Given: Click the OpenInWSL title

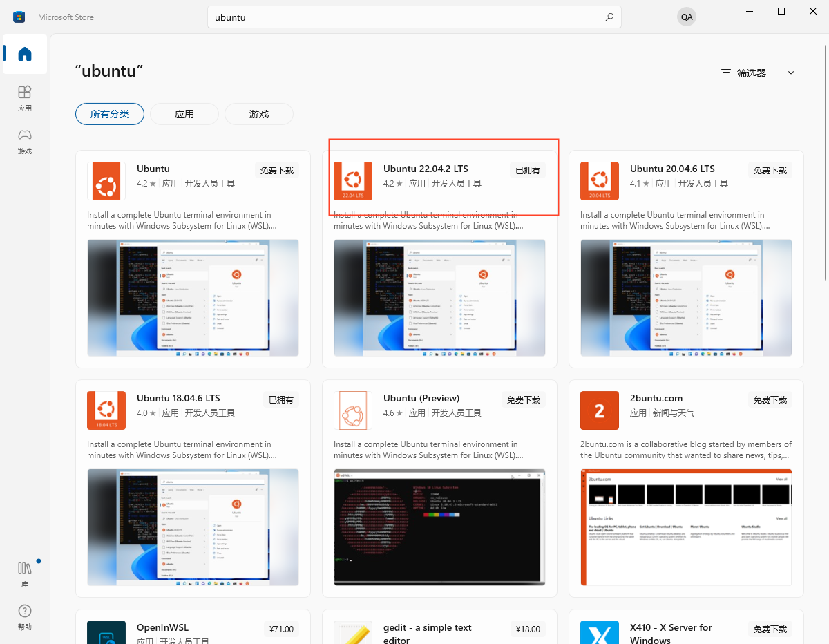Looking at the screenshot, I should click(162, 627).
